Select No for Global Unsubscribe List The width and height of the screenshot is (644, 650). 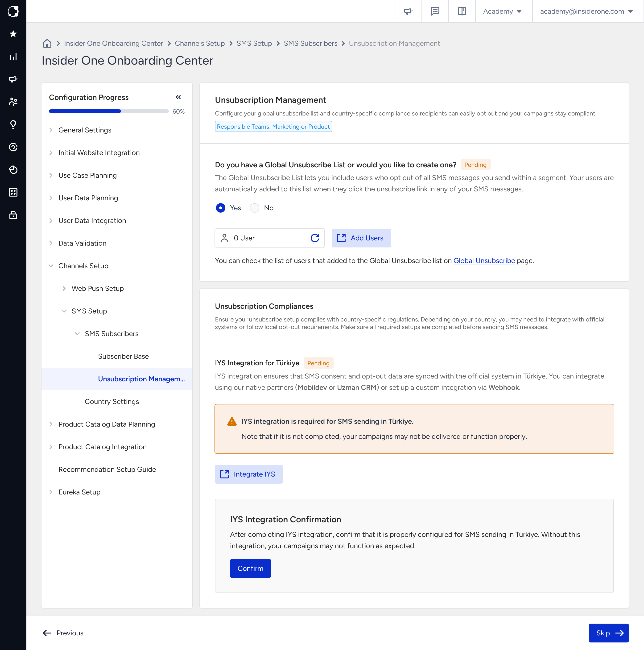pos(255,208)
